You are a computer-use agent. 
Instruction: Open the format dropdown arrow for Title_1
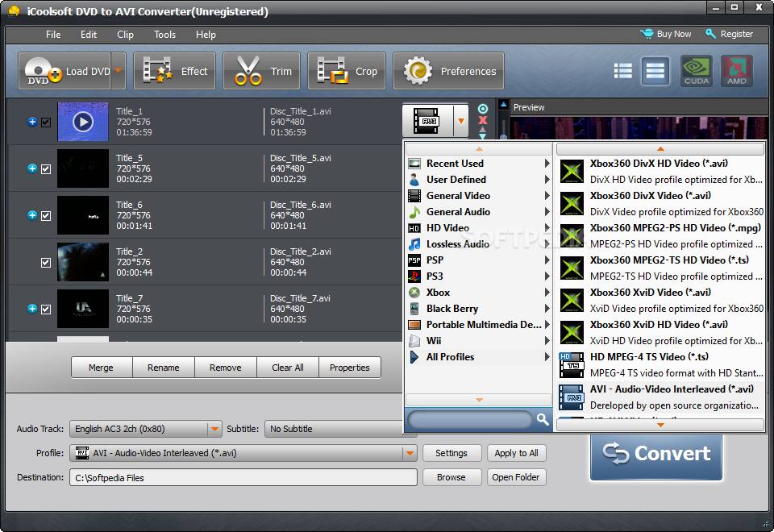(x=461, y=121)
